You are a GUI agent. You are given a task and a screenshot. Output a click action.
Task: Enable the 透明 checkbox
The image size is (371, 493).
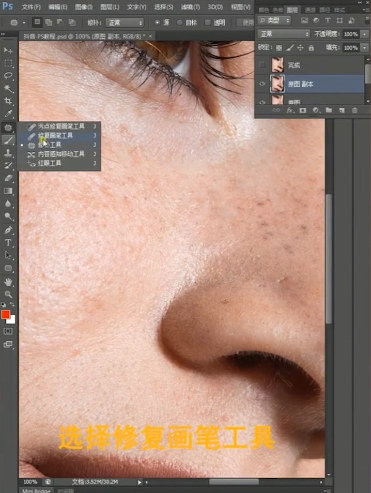click(208, 22)
